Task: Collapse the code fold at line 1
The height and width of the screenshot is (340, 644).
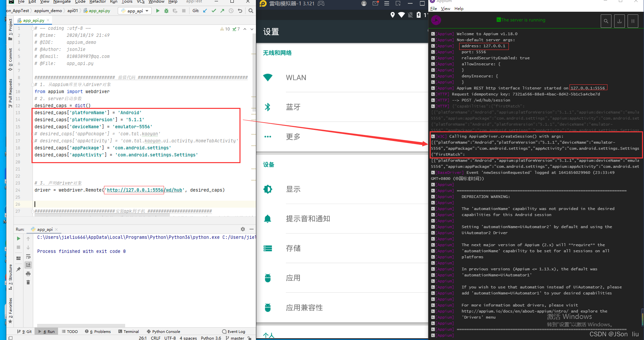Action: pos(33,28)
